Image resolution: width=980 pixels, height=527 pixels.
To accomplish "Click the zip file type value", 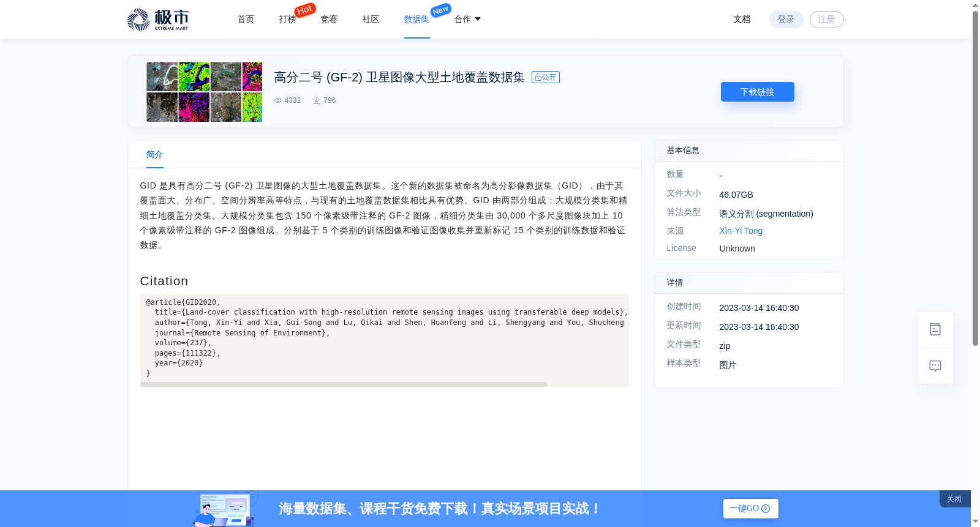I will (725, 346).
